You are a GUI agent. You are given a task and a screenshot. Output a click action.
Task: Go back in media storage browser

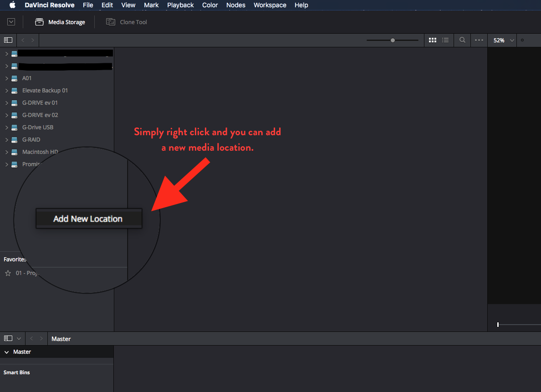tap(23, 40)
